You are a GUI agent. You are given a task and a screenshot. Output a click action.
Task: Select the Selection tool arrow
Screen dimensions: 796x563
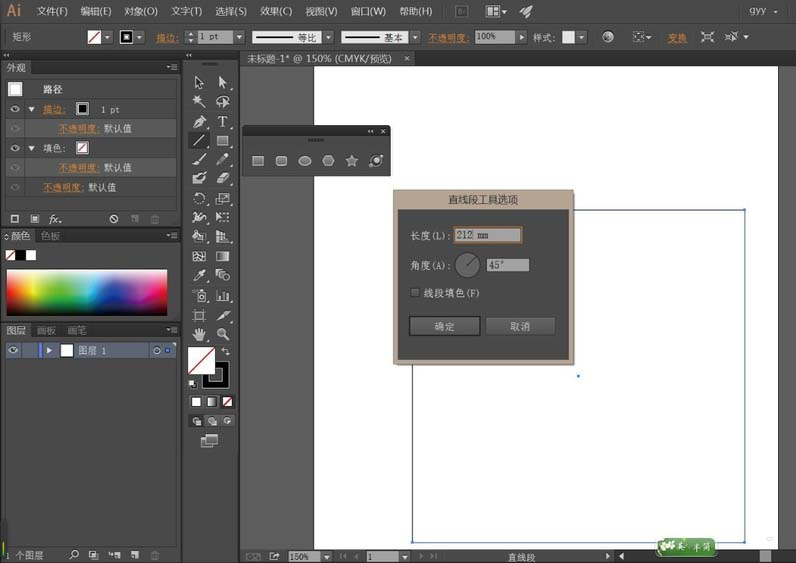pyautogui.click(x=199, y=82)
